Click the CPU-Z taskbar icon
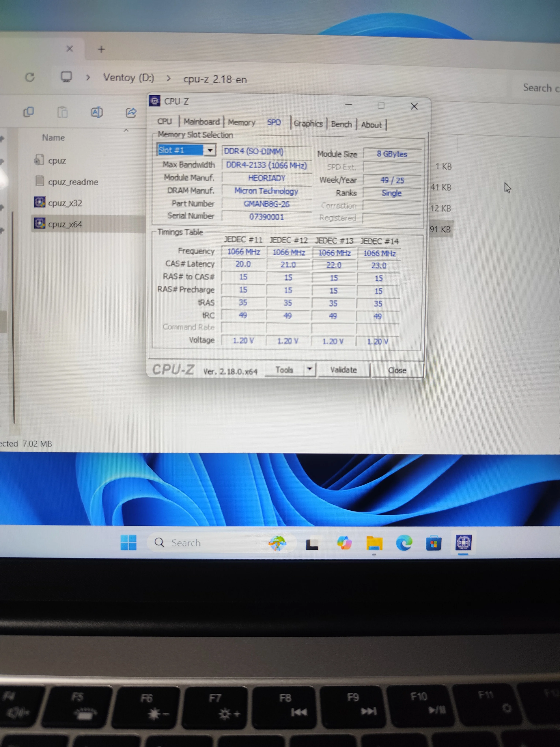Image resolution: width=560 pixels, height=747 pixels. [463, 543]
